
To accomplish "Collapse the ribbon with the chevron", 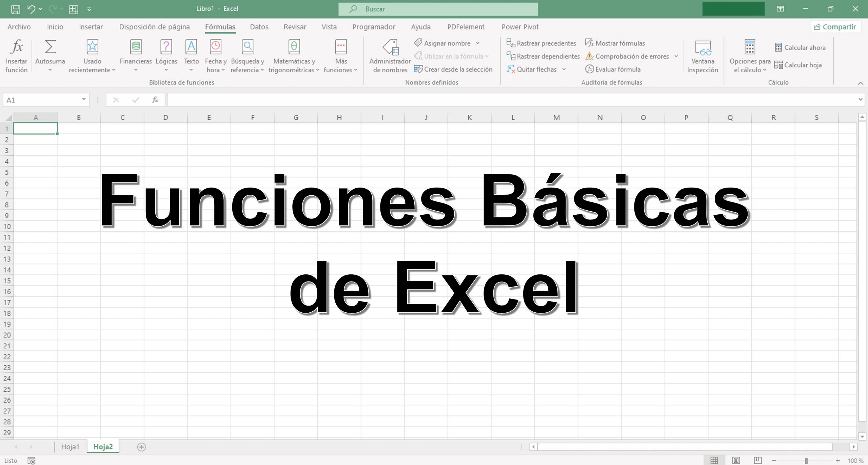I will pyautogui.click(x=861, y=83).
